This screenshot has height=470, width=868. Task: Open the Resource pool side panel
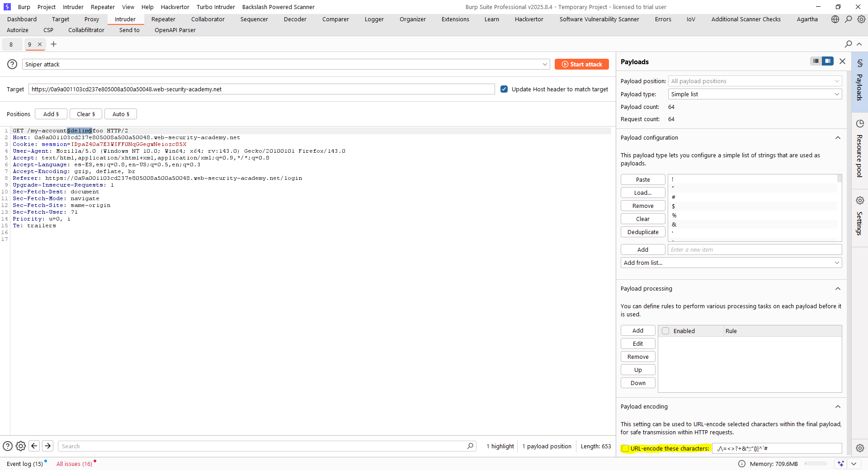(859, 149)
